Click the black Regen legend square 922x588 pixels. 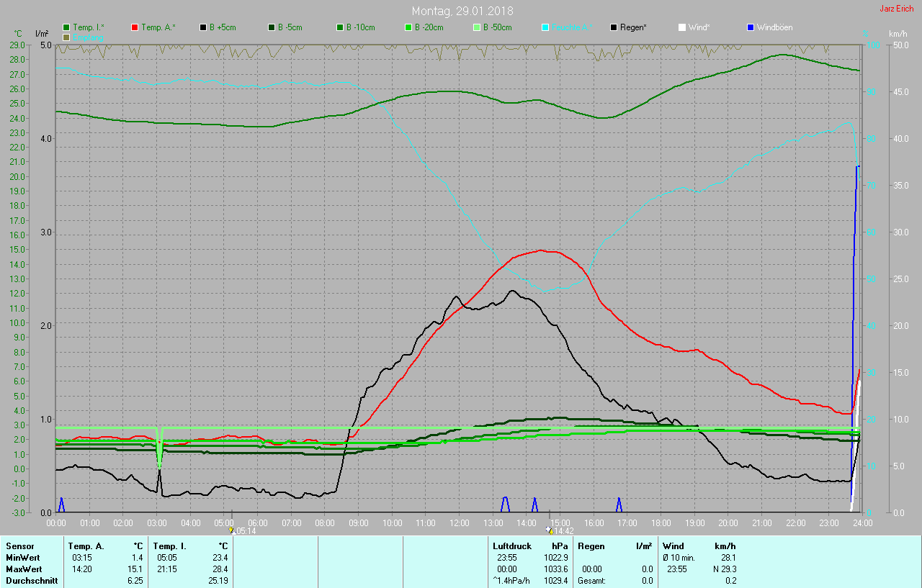tap(614, 27)
